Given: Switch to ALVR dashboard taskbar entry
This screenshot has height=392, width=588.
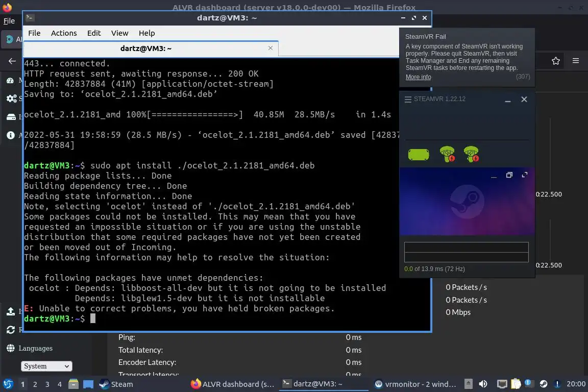Looking at the screenshot, I should point(233,384).
